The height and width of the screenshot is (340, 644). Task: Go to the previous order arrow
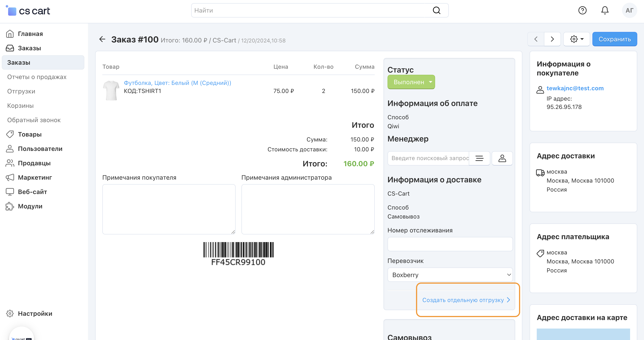536,39
